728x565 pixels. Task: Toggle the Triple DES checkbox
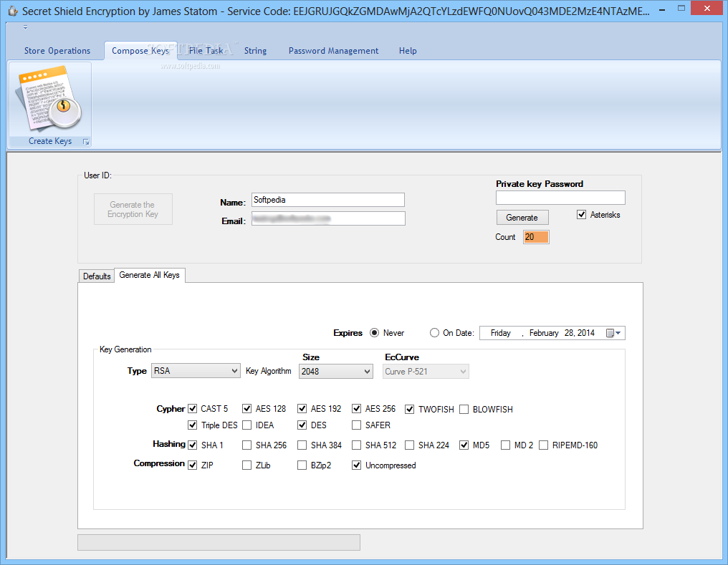[192, 425]
